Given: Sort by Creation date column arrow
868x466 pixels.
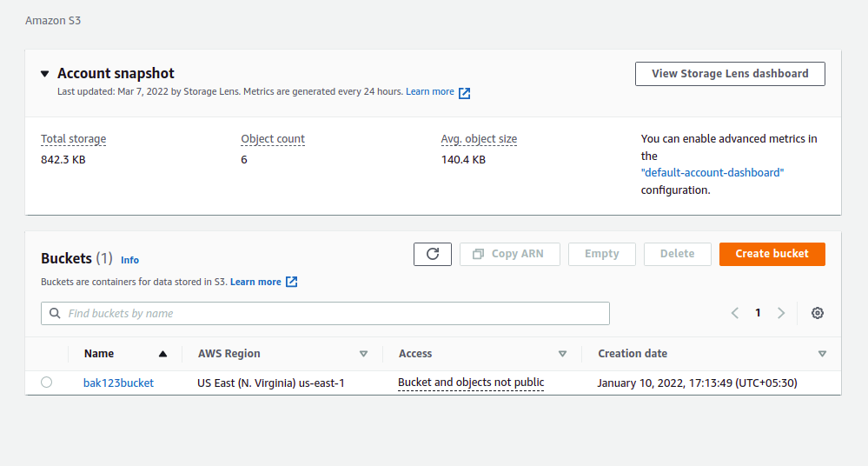Looking at the screenshot, I should click(822, 354).
